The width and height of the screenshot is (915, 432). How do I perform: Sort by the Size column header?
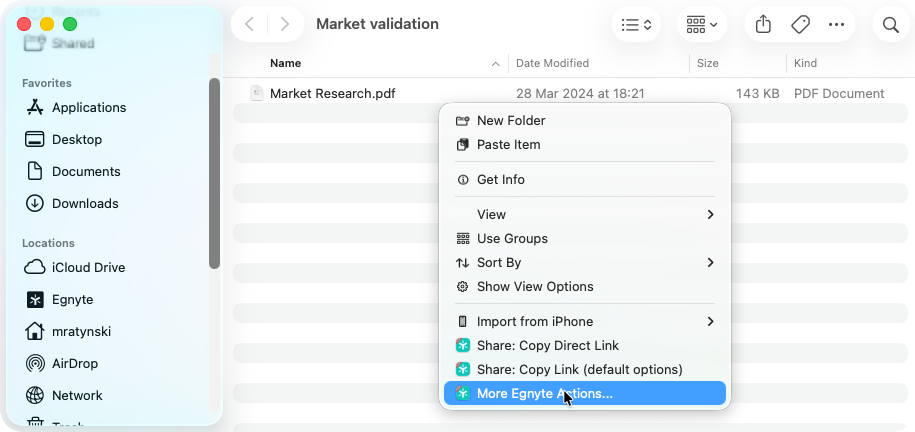point(707,63)
